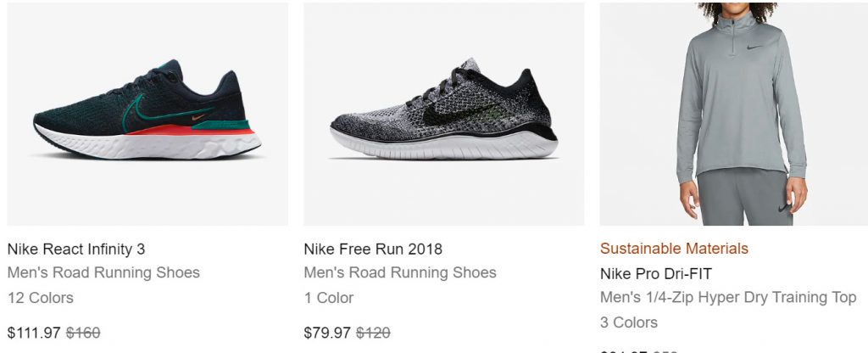Select Men's Road Running Shoes under React Infinity 3
868x353 pixels.
[103, 272]
